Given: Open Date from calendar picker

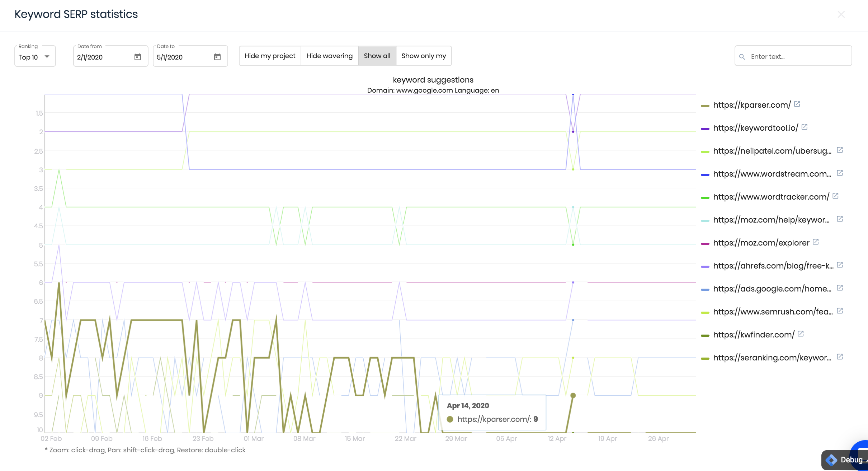Looking at the screenshot, I should (138, 57).
